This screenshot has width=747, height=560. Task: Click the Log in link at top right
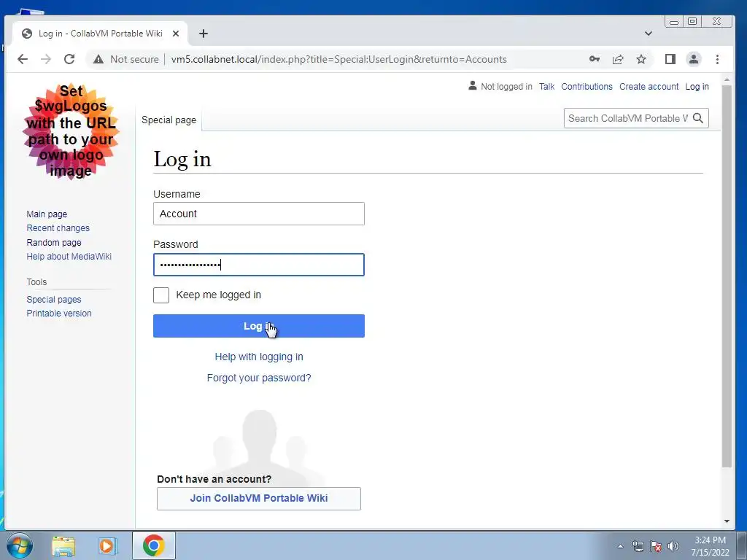point(697,87)
